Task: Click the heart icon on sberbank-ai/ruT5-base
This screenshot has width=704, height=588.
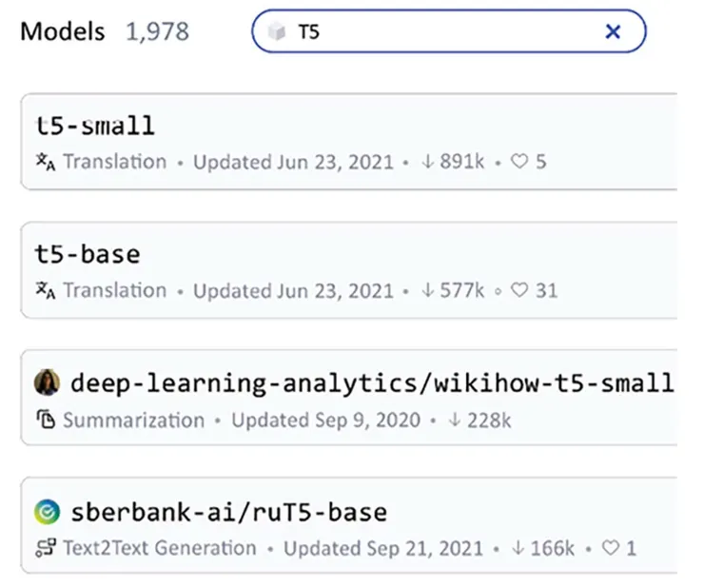Action: [611, 548]
